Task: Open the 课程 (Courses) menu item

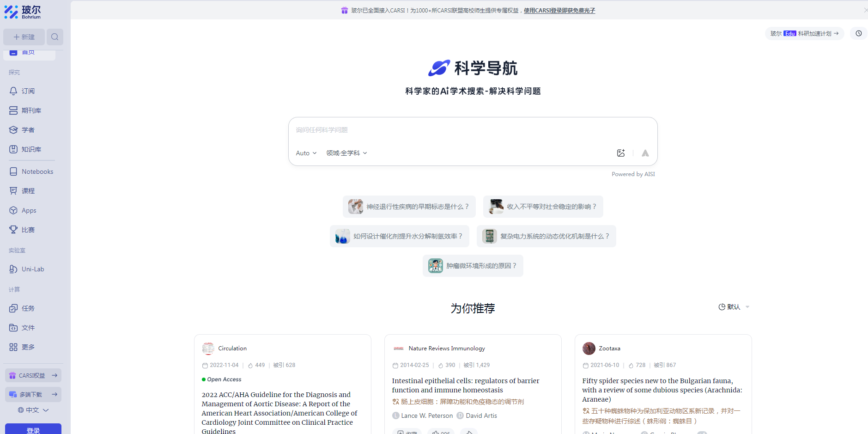Action: [x=14, y=190]
